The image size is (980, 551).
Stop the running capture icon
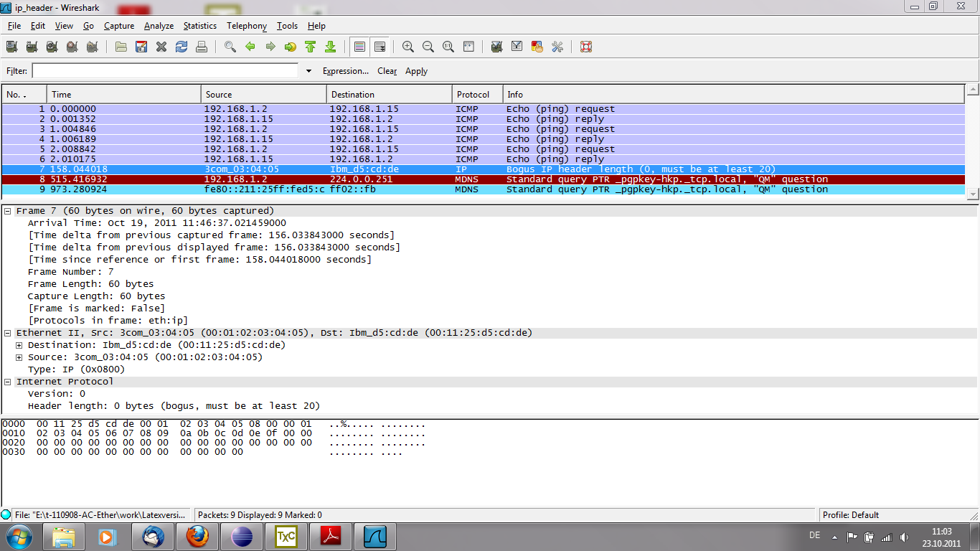pos(72,47)
